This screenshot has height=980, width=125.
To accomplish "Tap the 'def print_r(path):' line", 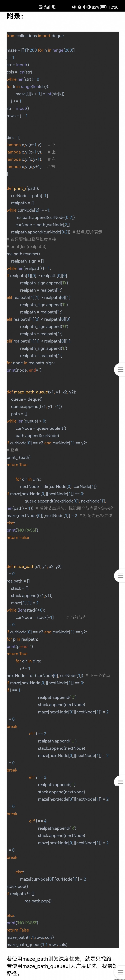I will (x=23, y=188).
